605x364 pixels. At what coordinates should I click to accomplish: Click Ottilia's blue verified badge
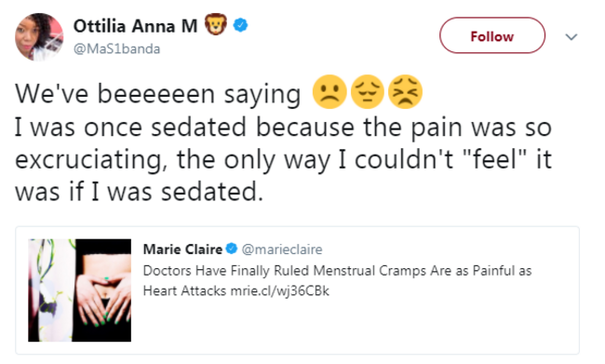pyautogui.click(x=241, y=25)
